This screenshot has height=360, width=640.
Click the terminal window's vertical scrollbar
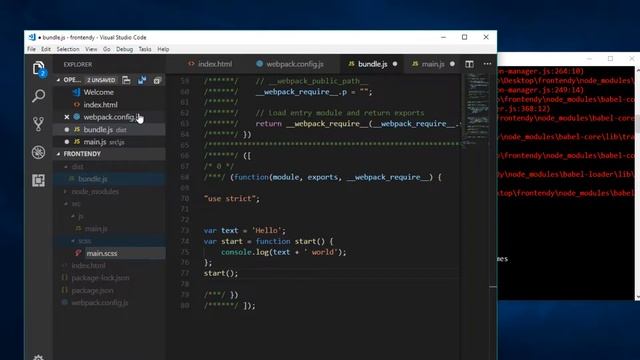(637, 183)
